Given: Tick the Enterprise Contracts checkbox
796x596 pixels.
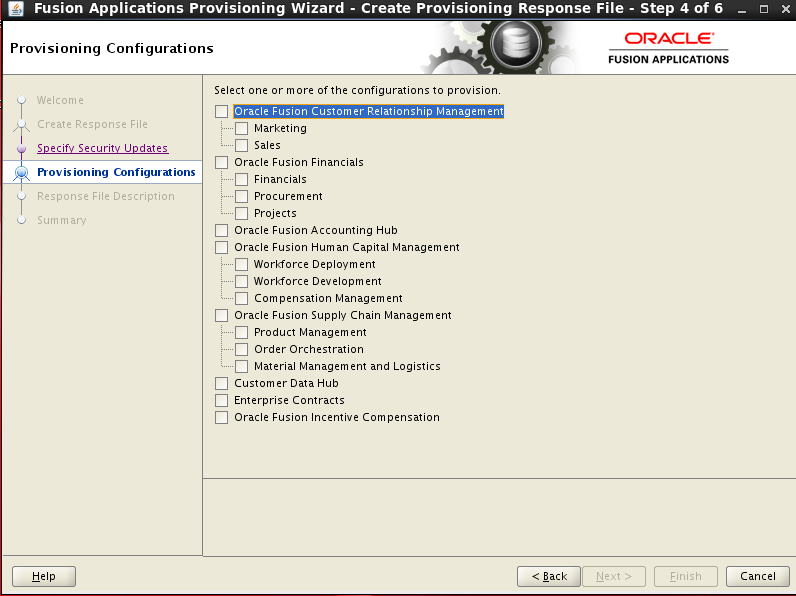Looking at the screenshot, I should [221, 401].
